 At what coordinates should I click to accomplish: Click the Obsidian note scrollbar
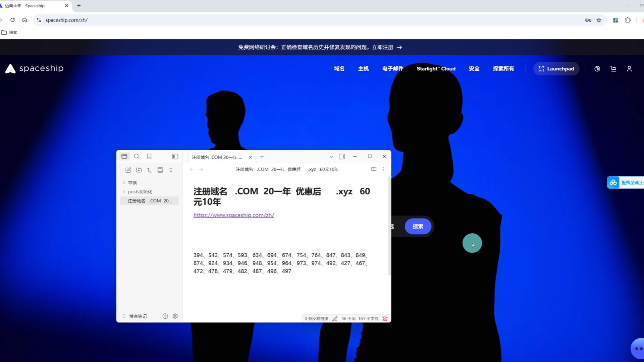pos(389,226)
